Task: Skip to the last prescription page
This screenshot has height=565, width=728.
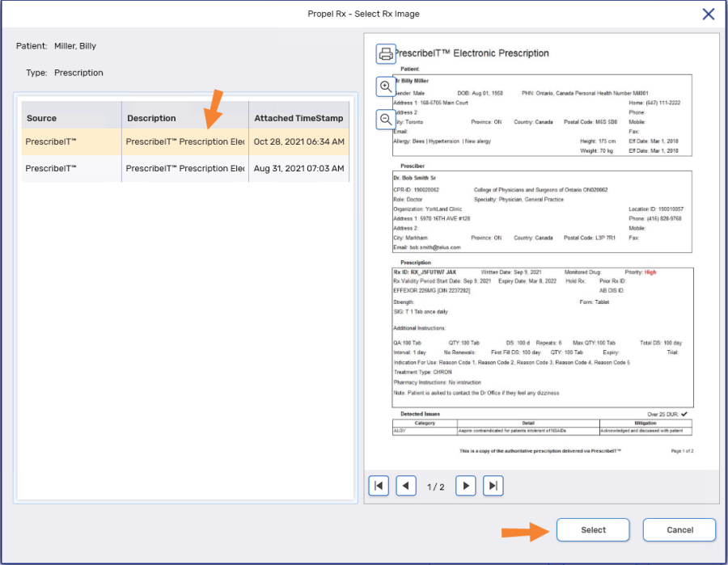Action: pos(493,485)
